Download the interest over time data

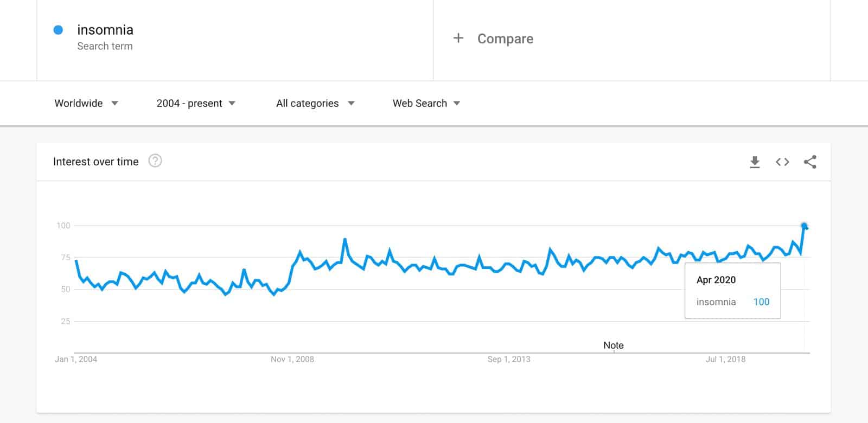pos(755,162)
